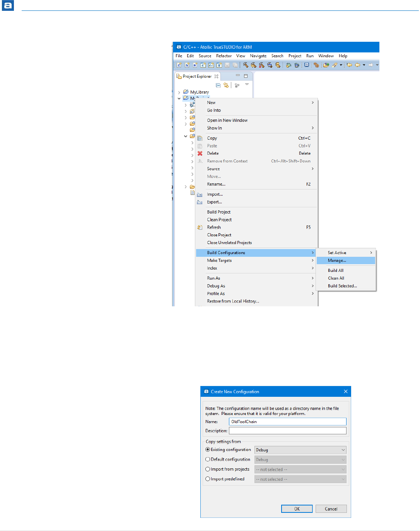The image size is (420, 531).
Task: Open the Project menu in menu bar
Action: 295,56
